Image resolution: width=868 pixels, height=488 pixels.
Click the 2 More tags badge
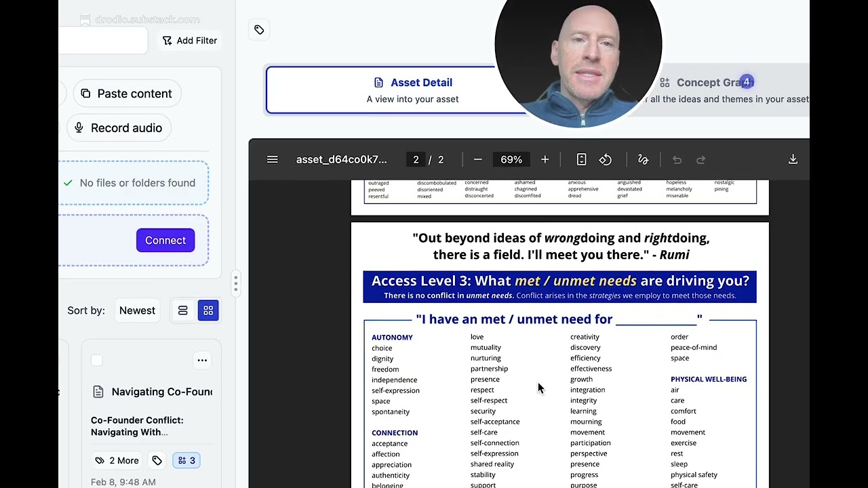[117, 460]
